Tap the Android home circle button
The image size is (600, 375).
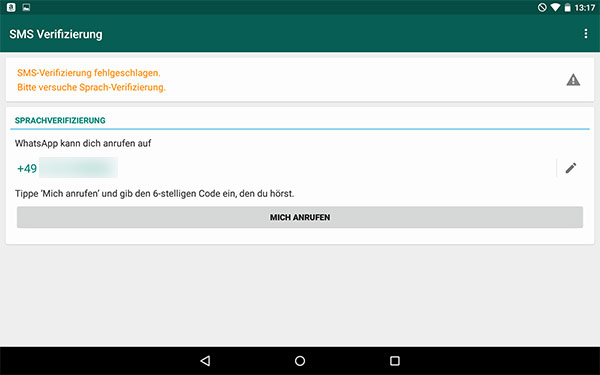300,360
